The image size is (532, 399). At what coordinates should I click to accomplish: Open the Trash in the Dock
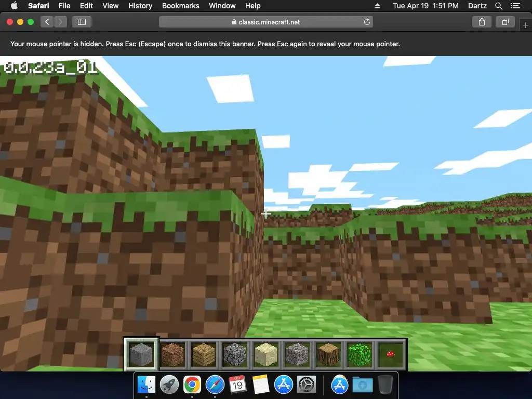[385, 384]
